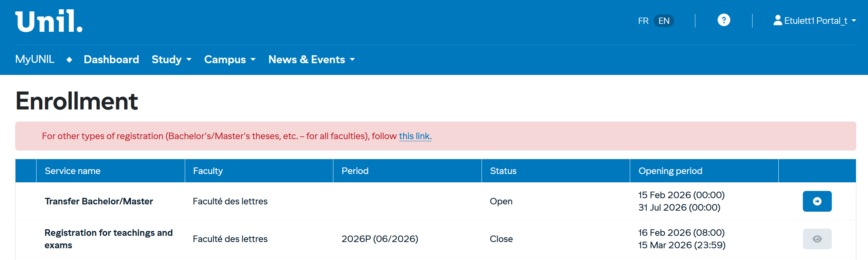Image resolution: width=868 pixels, height=260 pixels.
Task: Expand the Study dropdown menu
Action: coord(171,60)
